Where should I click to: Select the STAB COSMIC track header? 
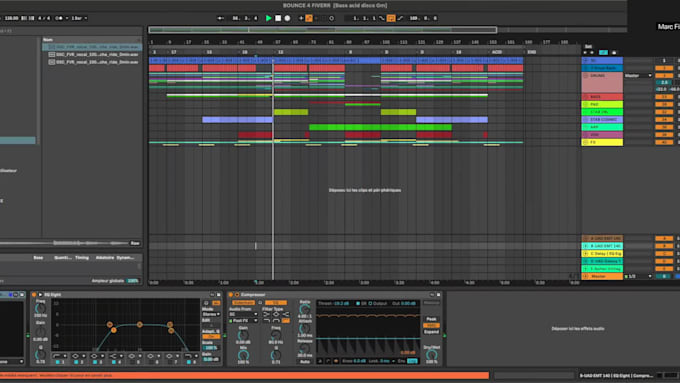point(602,119)
